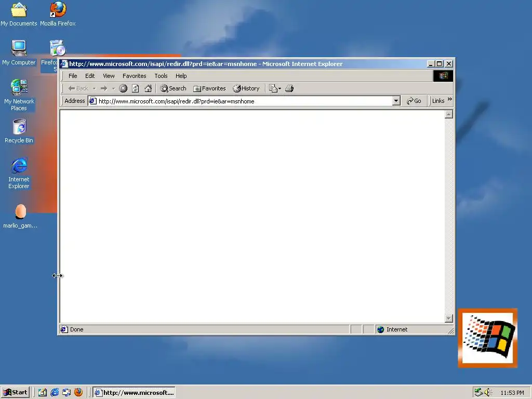The width and height of the screenshot is (532, 399).
Task: Open the Edit menu
Action: pos(89,76)
